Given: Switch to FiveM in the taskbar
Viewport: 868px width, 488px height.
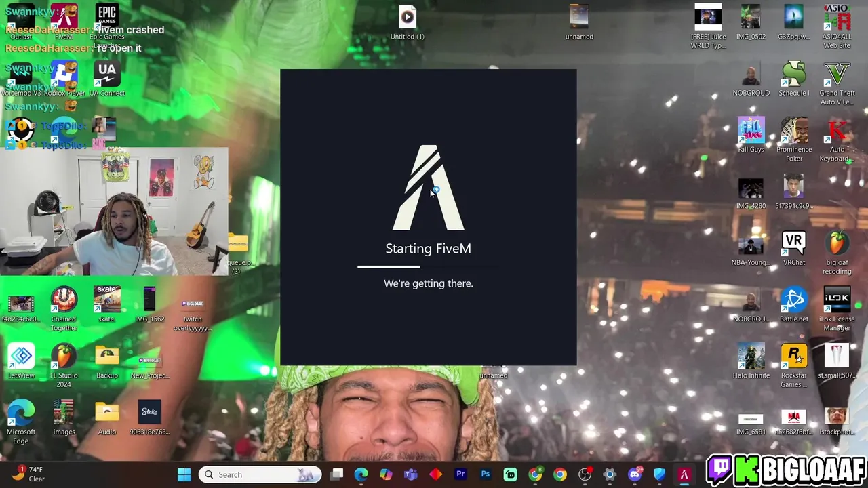Looking at the screenshot, I should click(x=684, y=474).
